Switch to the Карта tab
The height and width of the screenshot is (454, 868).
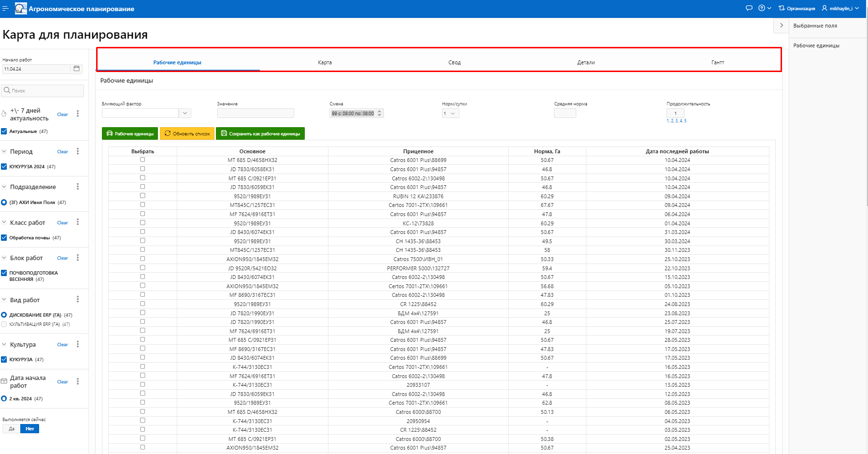[325, 62]
